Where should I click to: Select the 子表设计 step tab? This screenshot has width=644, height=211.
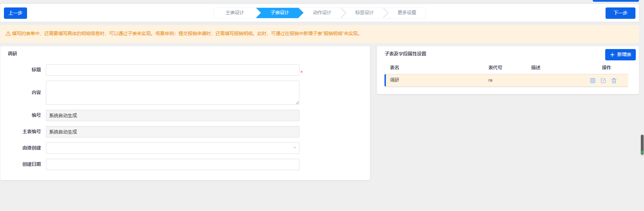(x=279, y=13)
